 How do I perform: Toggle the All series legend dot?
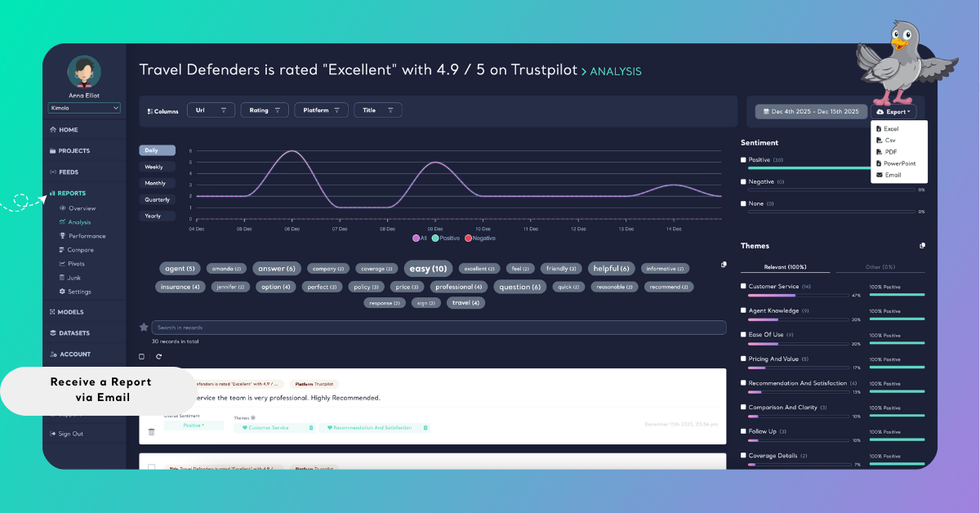tap(416, 238)
